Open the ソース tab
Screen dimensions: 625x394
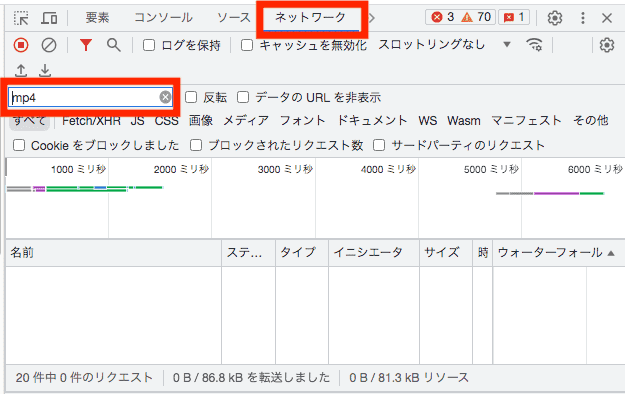pos(234,18)
